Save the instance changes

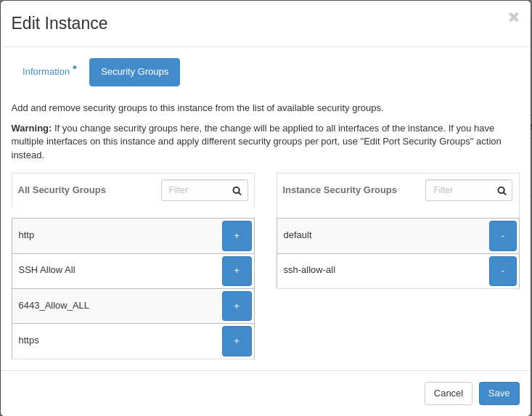point(499,393)
